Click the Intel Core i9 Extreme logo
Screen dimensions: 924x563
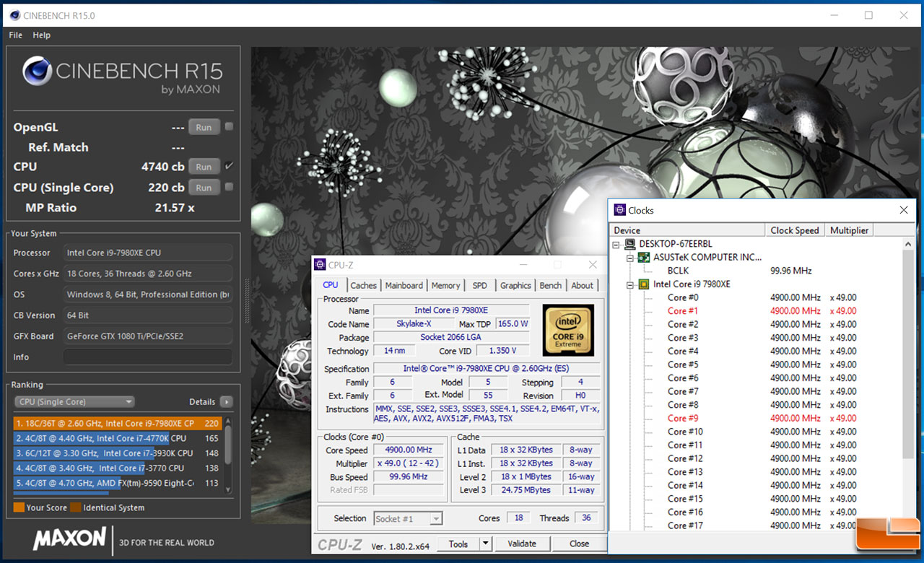click(568, 330)
